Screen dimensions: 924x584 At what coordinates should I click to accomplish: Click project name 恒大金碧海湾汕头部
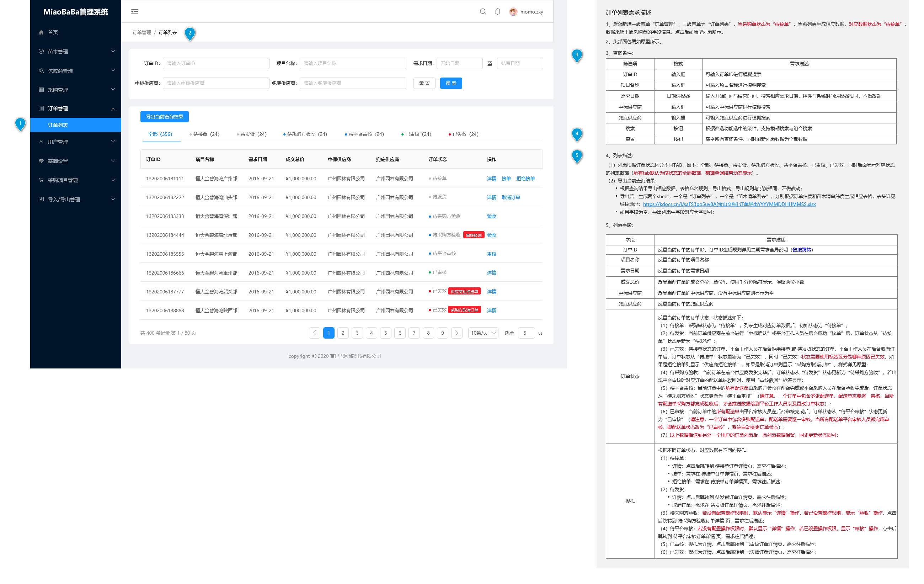point(216,197)
